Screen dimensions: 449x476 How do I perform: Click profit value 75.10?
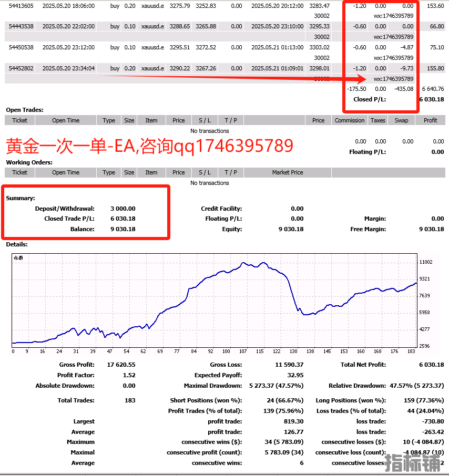click(x=437, y=47)
